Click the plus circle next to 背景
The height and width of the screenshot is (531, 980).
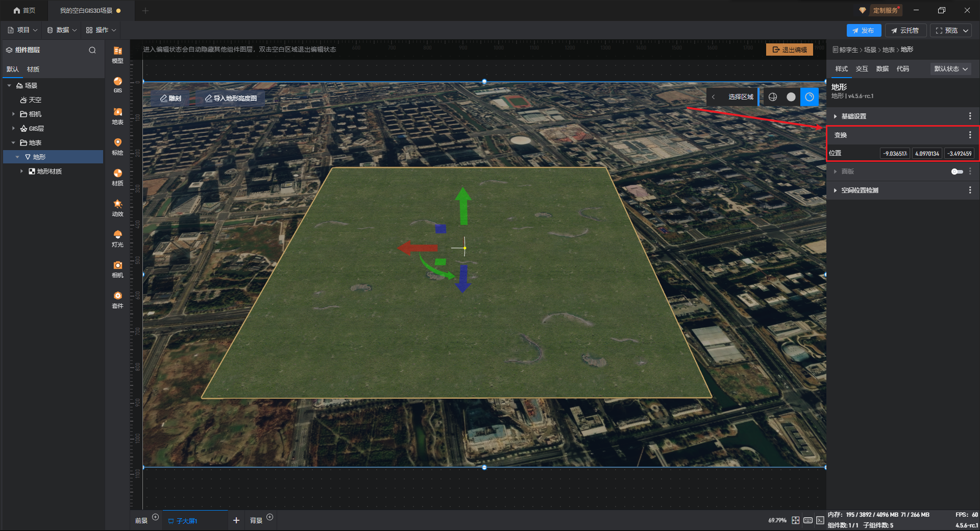[x=270, y=517]
